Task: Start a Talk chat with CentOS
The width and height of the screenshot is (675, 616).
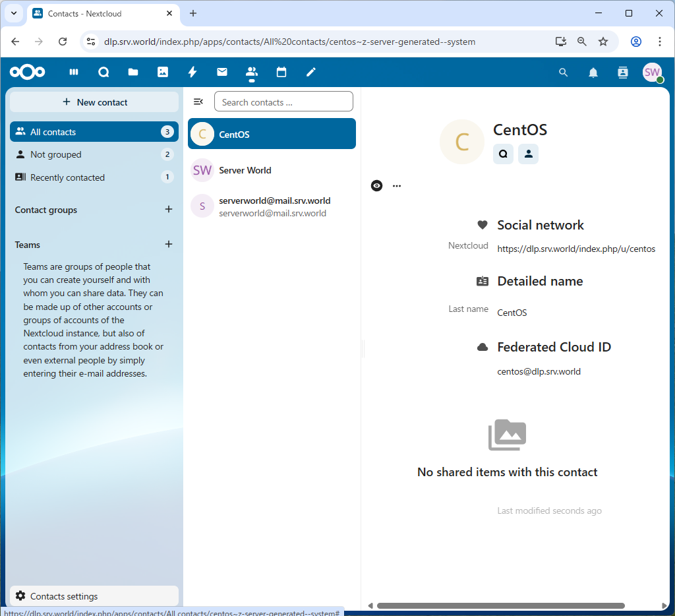Action: [x=503, y=154]
